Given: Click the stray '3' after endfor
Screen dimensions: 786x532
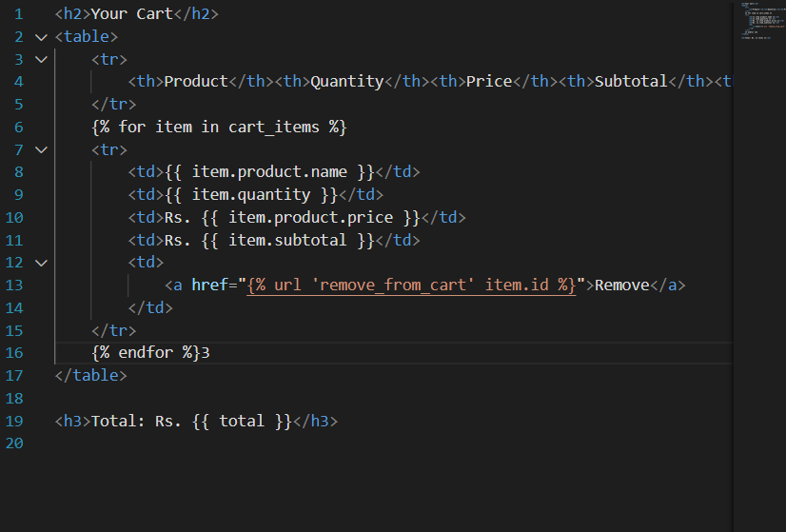Looking at the screenshot, I should pos(205,353).
